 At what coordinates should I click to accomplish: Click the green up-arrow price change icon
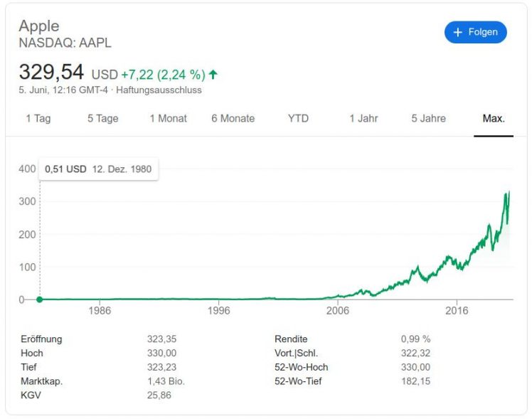click(213, 74)
